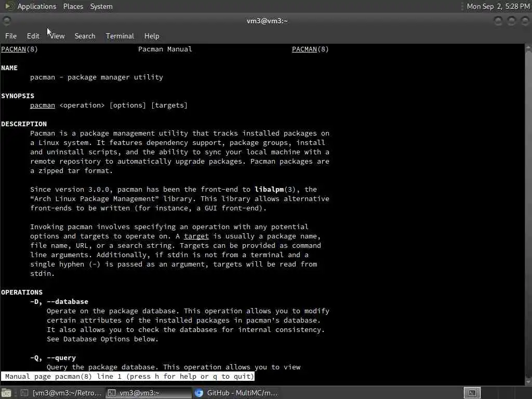
Task: Click the right PACMAN(8) header
Action: 310,49
